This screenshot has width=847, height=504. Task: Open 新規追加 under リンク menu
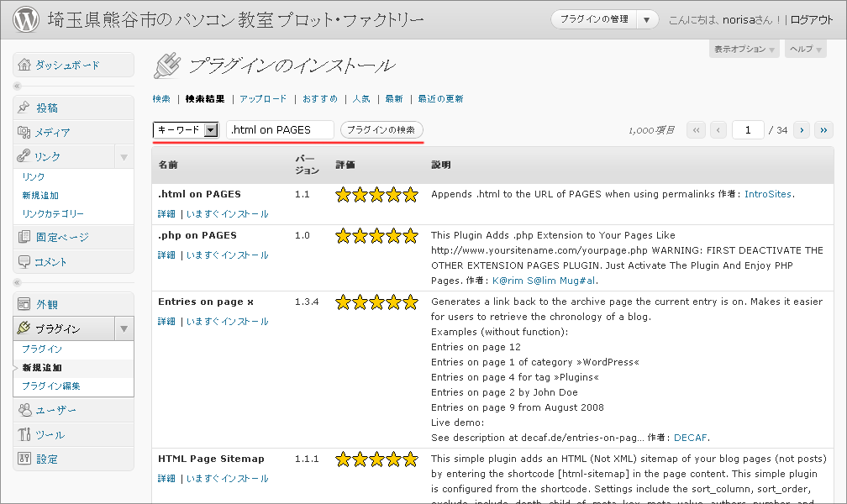tap(40, 195)
